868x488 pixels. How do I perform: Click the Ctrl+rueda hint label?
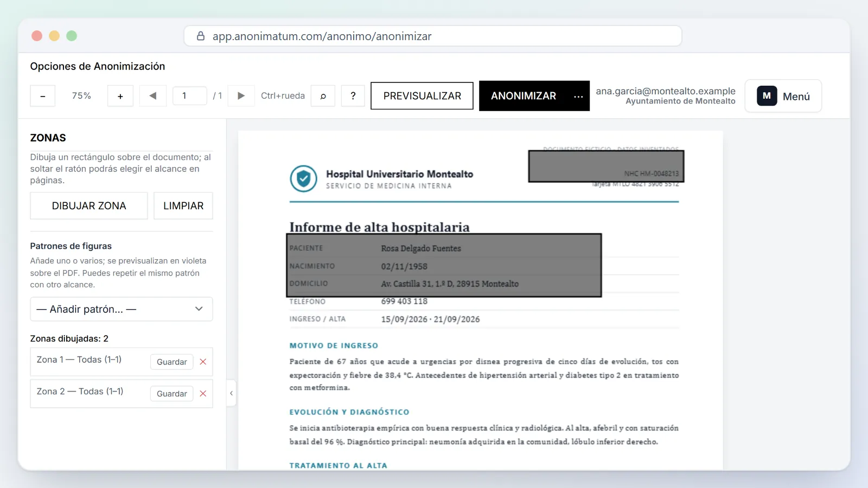click(283, 96)
